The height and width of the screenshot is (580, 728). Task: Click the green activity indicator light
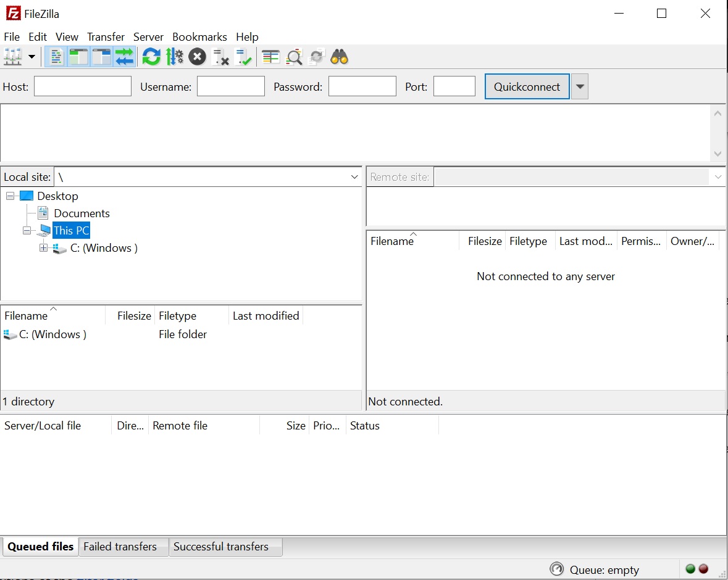[690, 569]
